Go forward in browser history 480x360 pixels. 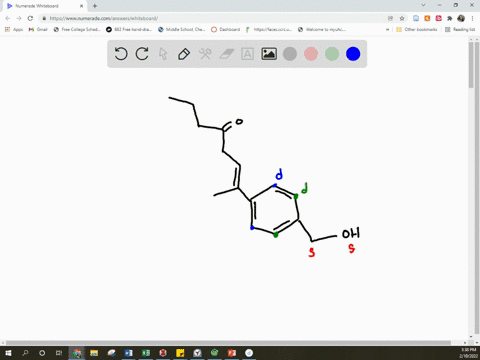click(x=19, y=18)
